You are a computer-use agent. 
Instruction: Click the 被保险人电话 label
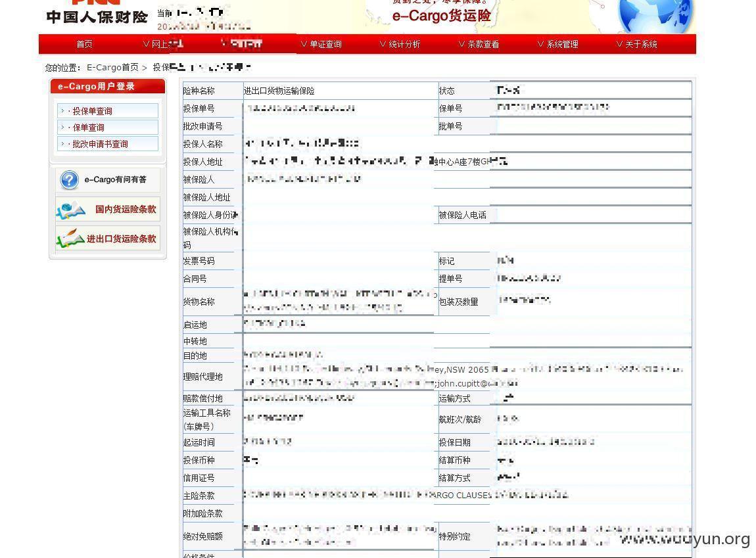(462, 215)
